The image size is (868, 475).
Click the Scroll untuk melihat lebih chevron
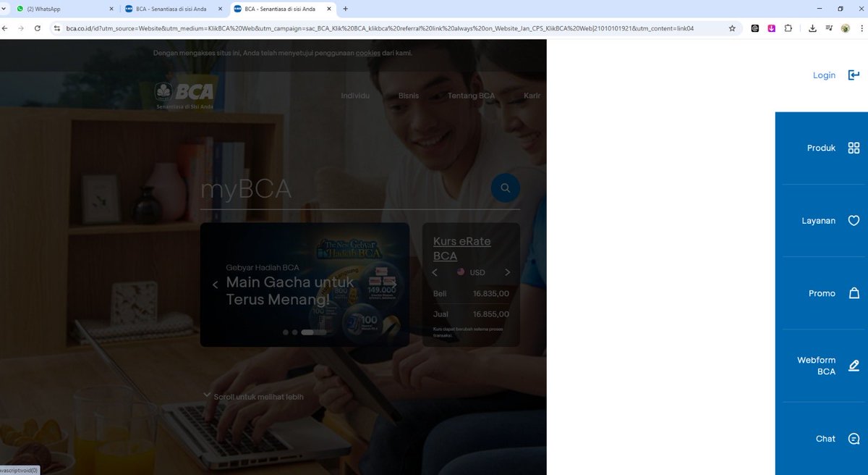207,395
